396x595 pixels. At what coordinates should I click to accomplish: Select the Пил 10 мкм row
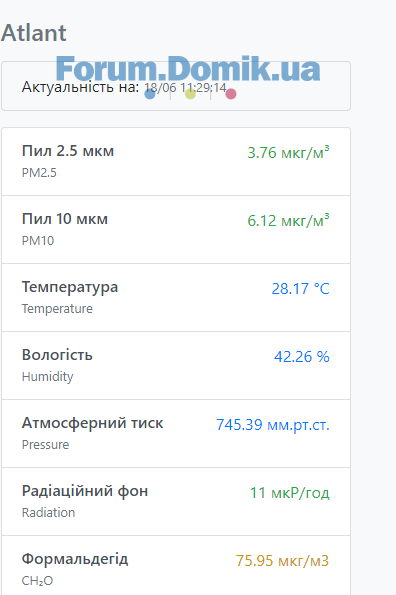tap(176, 230)
